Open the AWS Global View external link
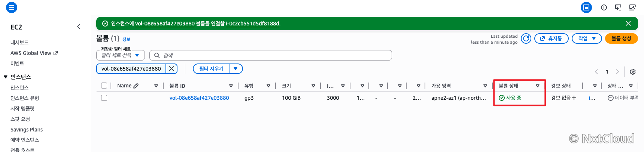 pos(34,53)
